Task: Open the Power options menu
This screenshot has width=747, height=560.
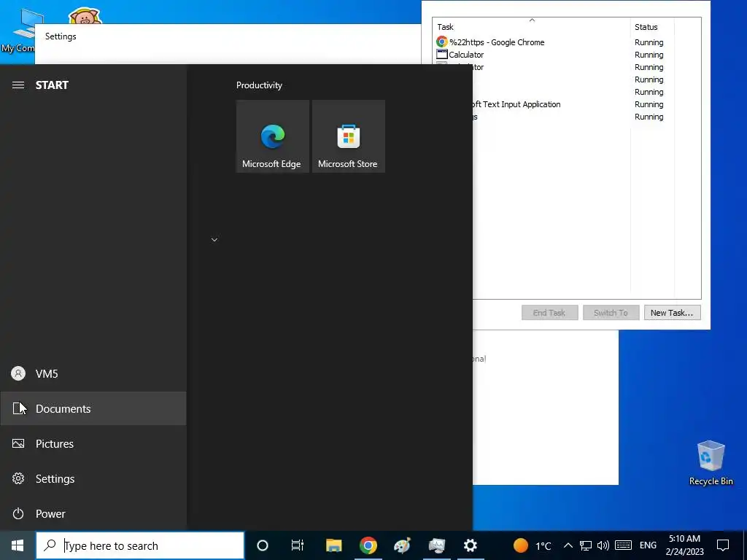Action: tap(93, 514)
